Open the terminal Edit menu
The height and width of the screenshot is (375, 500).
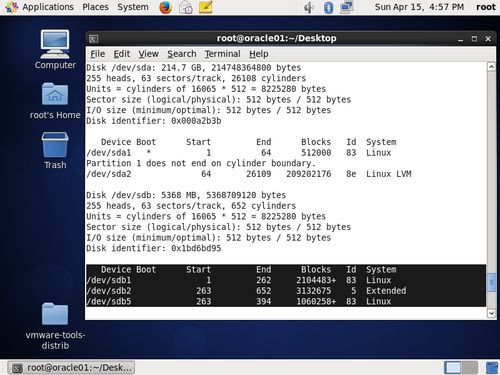[x=122, y=54]
